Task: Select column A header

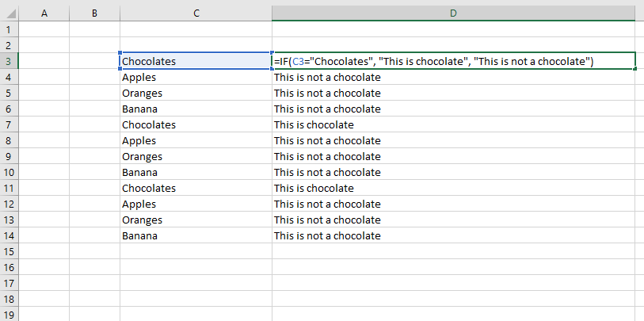Action: 43,13
